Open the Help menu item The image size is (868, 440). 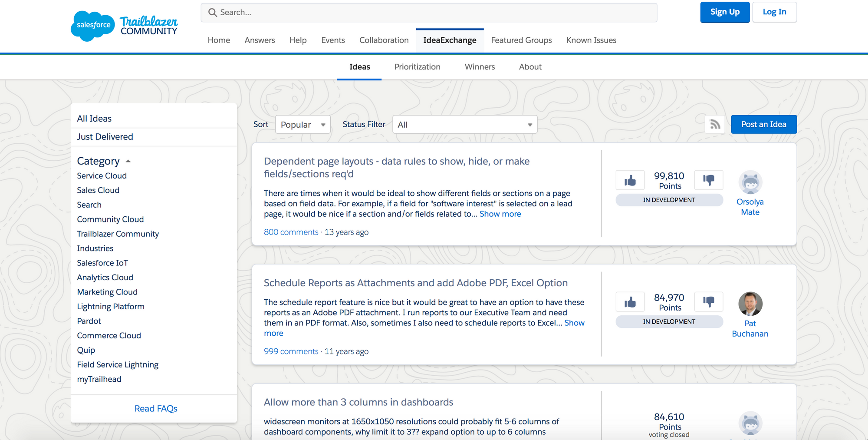pyautogui.click(x=298, y=40)
